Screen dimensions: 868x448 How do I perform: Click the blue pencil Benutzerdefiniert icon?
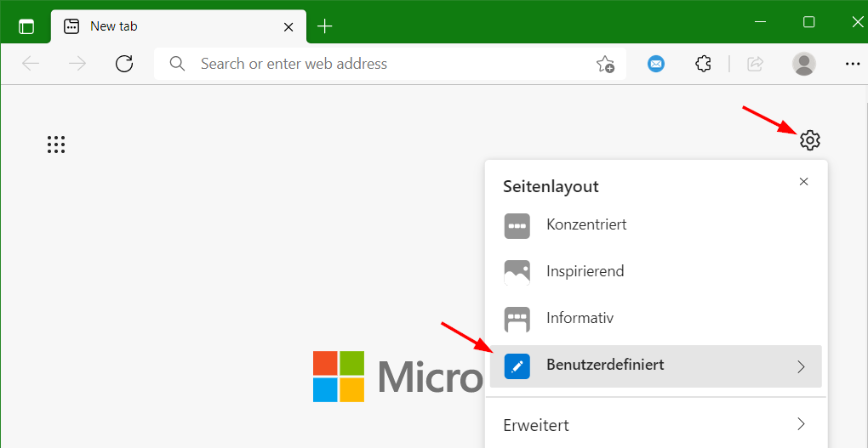pos(517,366)
